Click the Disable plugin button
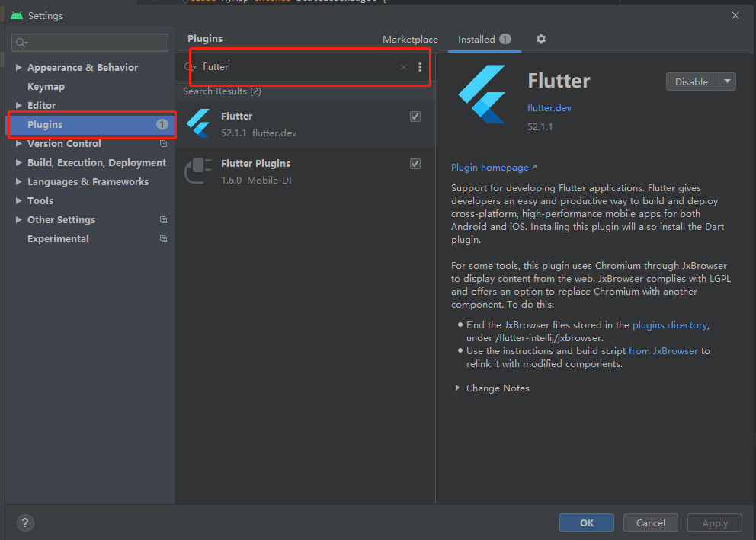Viewport: 756px width, 540px height. 692,81
